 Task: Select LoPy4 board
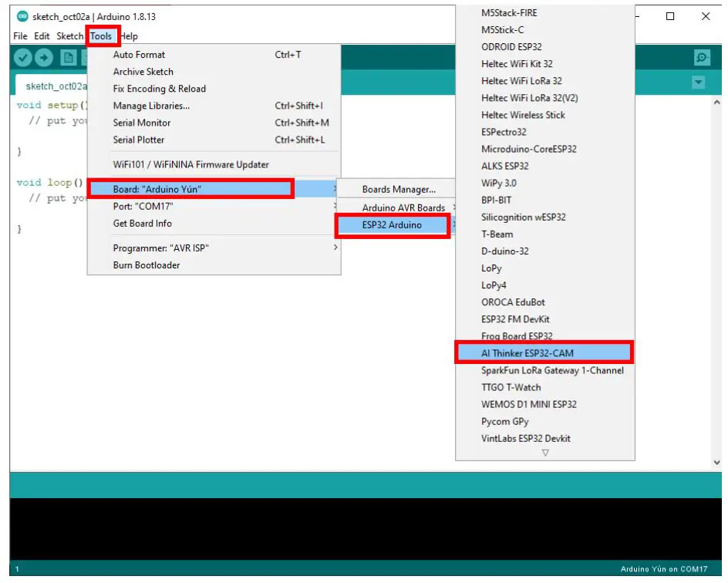tap(545, 285)
